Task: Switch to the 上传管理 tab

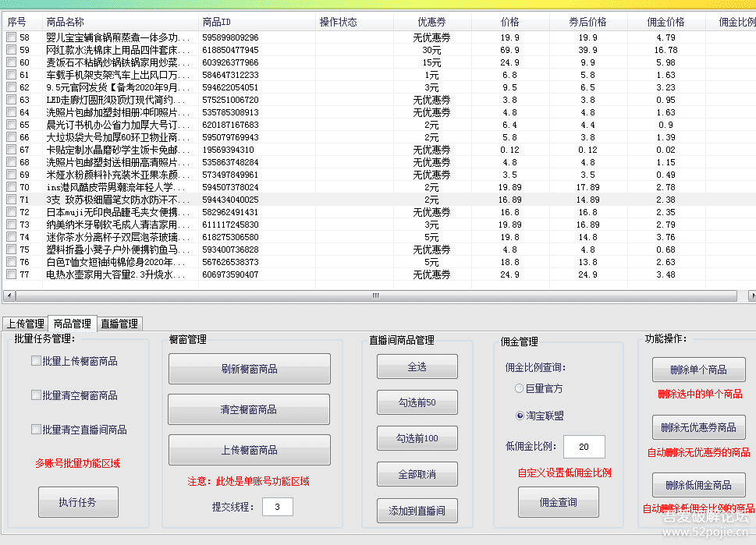Action: coord(25,324)
